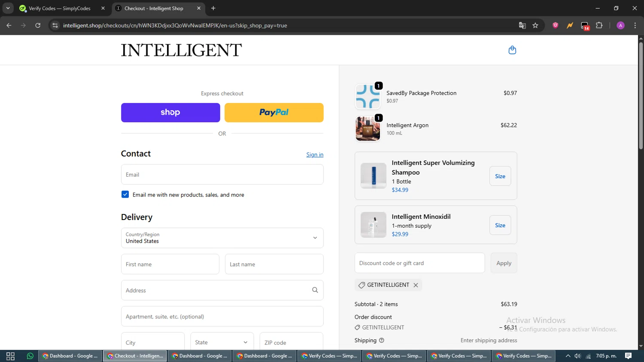
Task: Click the Super Volumizing Shampoo thumbnail
Action: coord(373,176)
